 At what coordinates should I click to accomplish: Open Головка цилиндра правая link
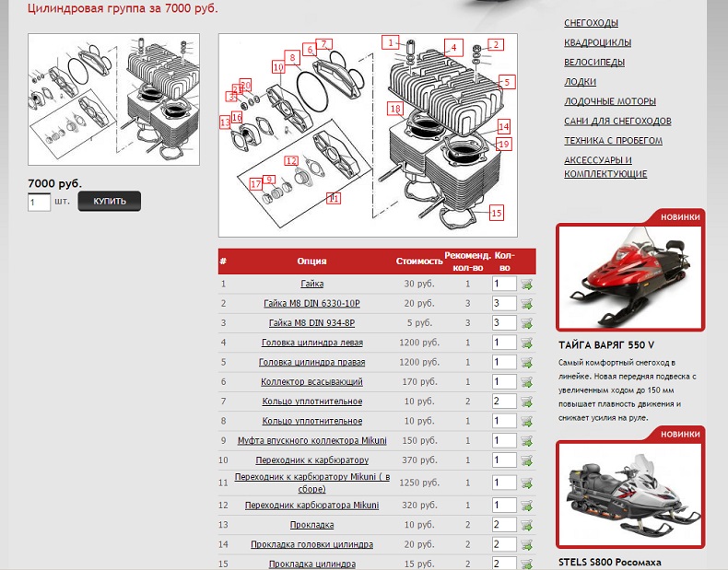point(312,362)
